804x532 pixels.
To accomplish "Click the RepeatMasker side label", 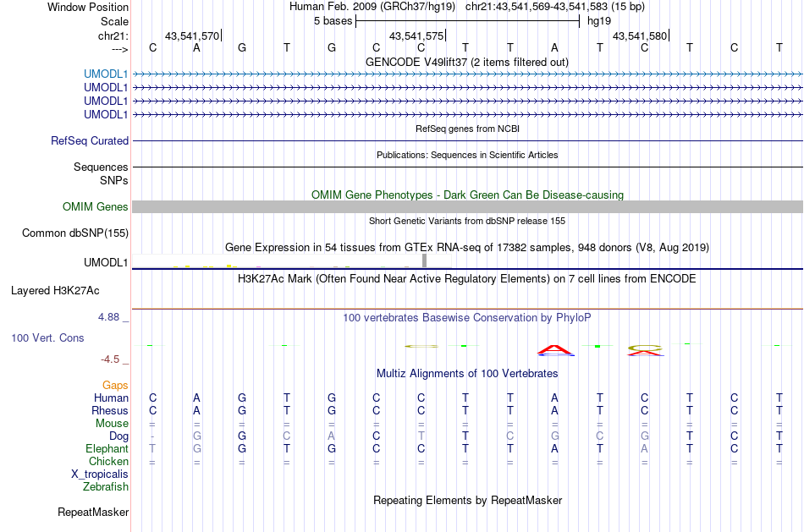I will [x=93, y=512].
